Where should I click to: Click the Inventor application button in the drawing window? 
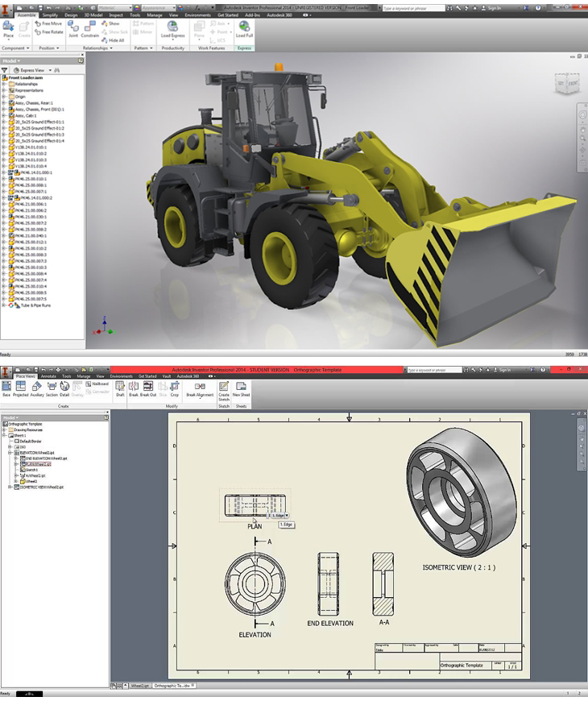pos(6,372)
